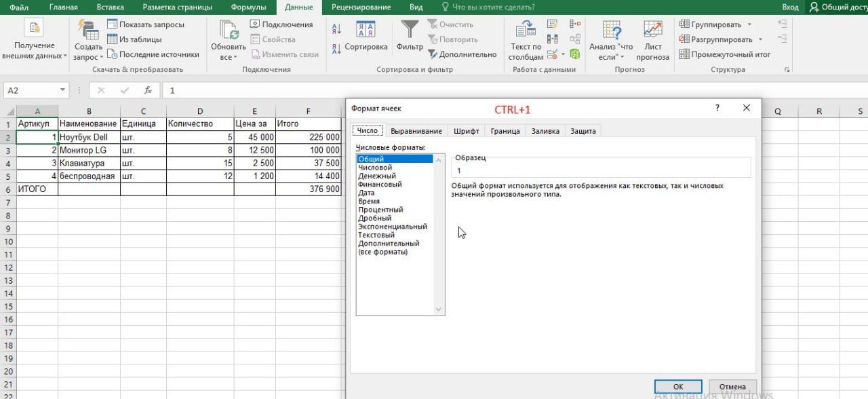868x399 pixels.
Task: Open the Получение внешних данных menu
Action: [x=34, y=41]
